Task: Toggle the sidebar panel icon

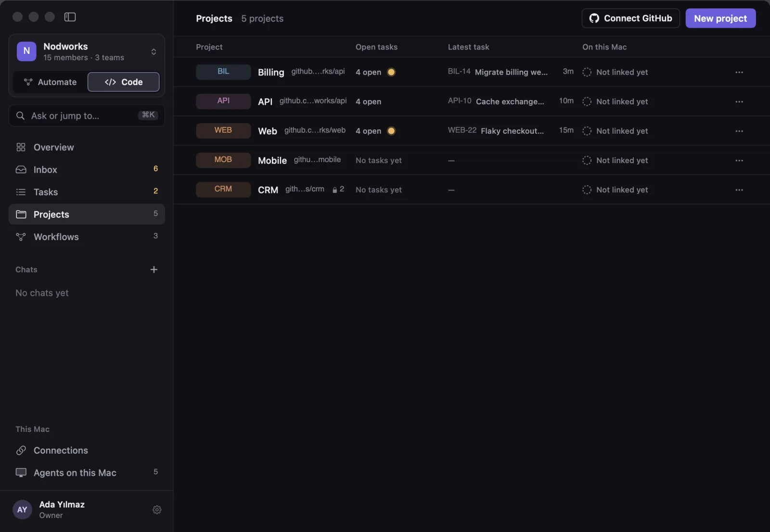Action: [x=70, y=17]
